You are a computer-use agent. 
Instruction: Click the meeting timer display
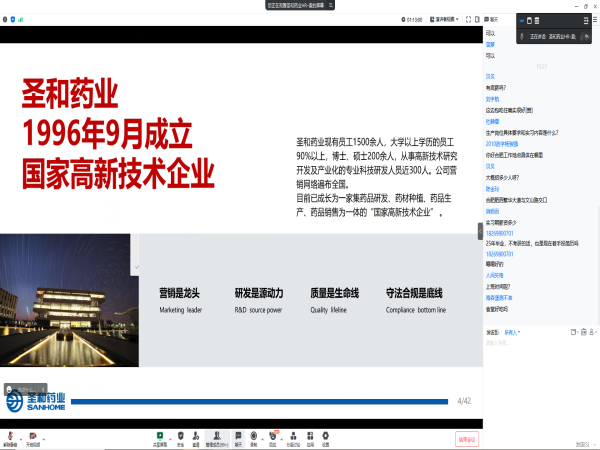(412, 19)
